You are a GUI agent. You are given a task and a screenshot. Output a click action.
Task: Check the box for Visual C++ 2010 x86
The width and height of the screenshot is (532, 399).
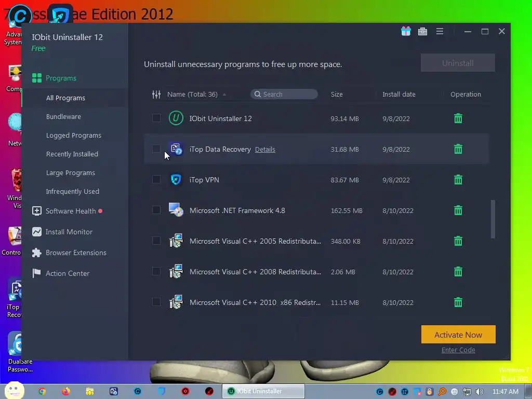pos(156,302)
